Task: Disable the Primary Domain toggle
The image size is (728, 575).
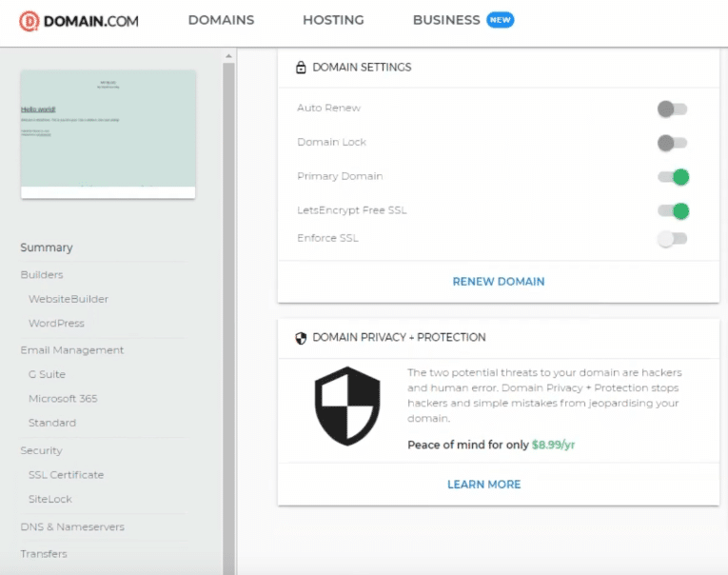Action: point(673,177)
